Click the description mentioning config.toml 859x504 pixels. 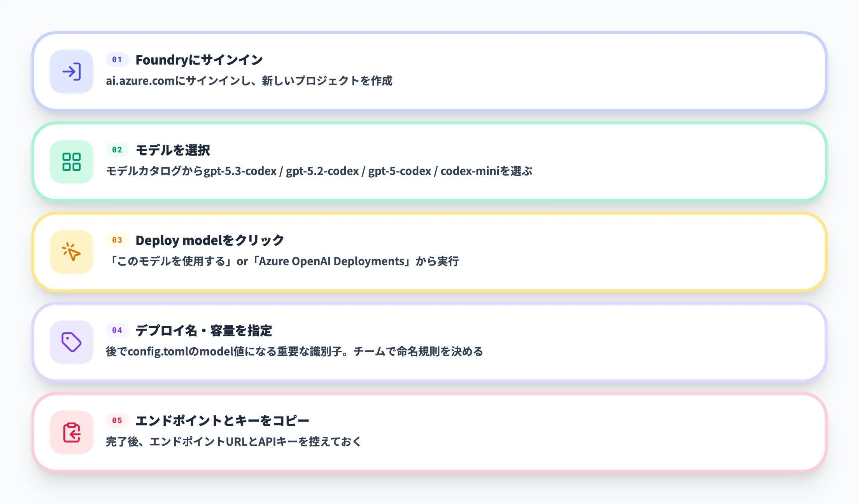[295, 352]
